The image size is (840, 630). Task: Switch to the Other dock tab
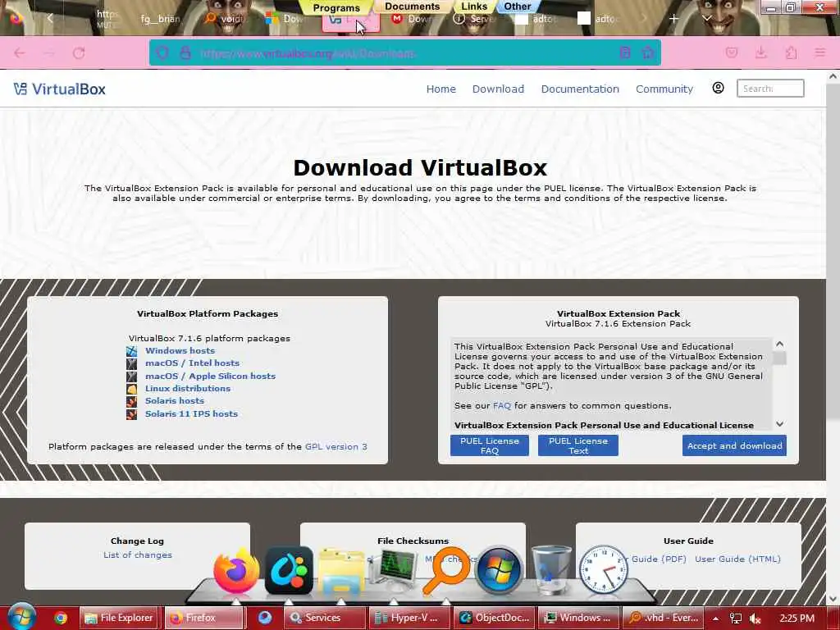pyautogui.click(x=517, y=7)
